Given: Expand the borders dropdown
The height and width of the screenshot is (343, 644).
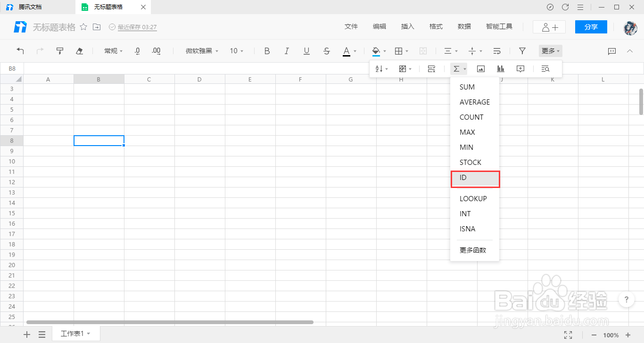Looking at the screenshot, I should 401,51.
